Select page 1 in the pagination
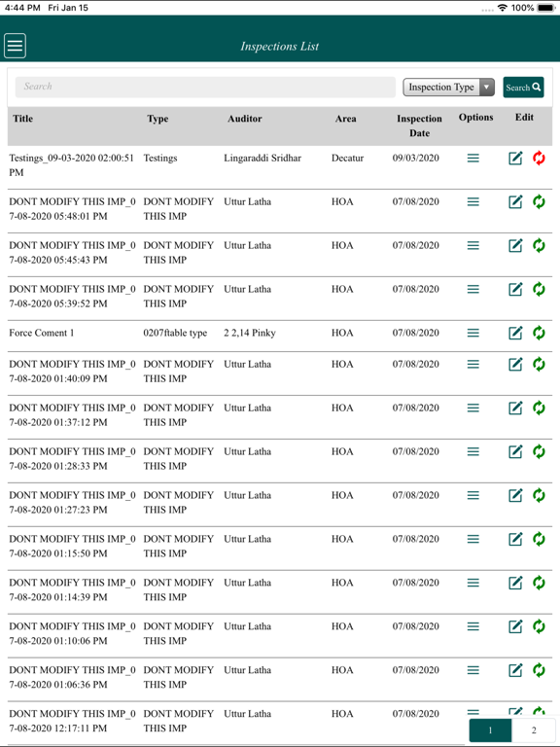This screenshot has width=560, height=747. (x=490, y=729)
